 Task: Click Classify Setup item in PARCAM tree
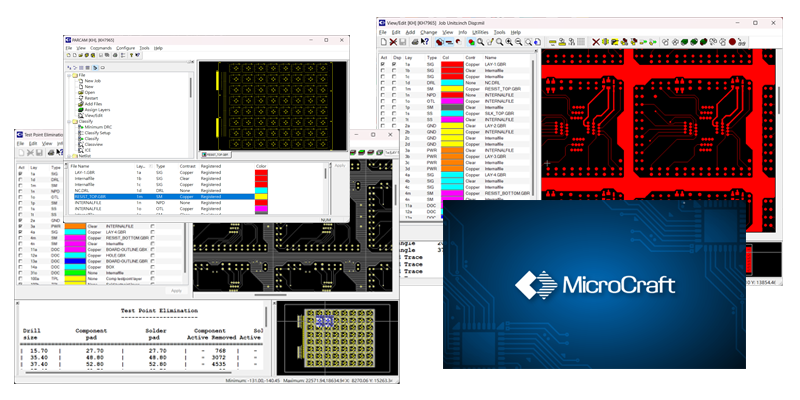97,133
